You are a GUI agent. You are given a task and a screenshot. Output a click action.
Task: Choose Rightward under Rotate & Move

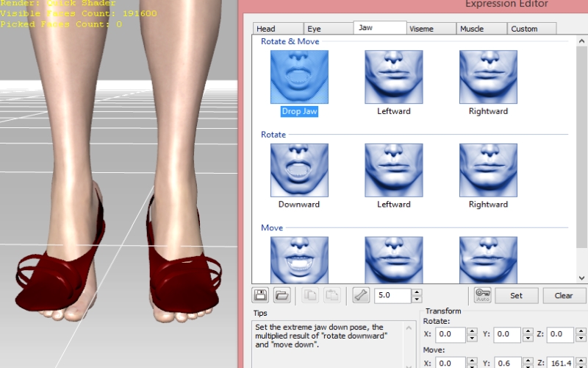487,77
